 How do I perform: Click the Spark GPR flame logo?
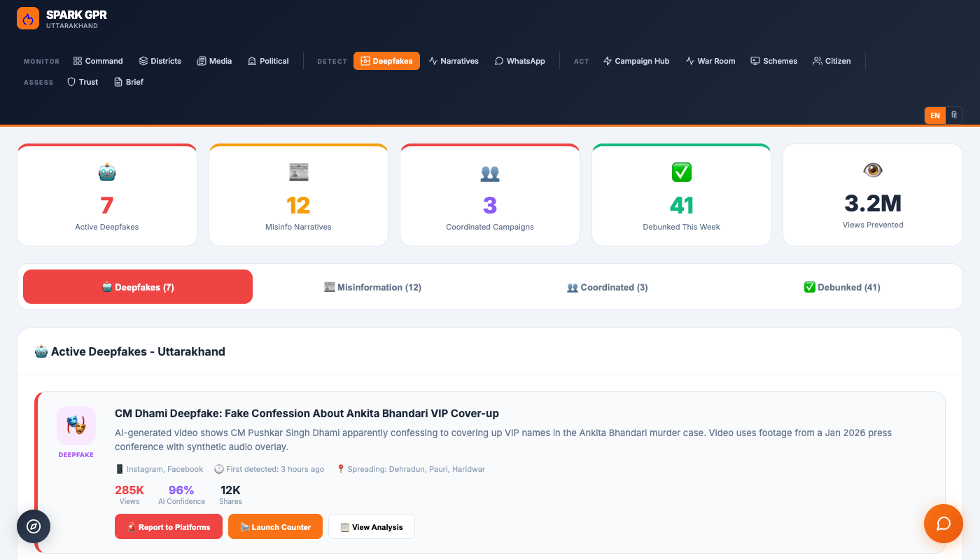28,19
